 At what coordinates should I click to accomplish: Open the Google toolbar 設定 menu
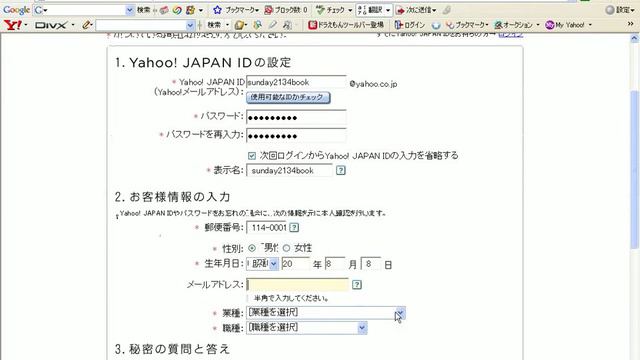[620, 10]
